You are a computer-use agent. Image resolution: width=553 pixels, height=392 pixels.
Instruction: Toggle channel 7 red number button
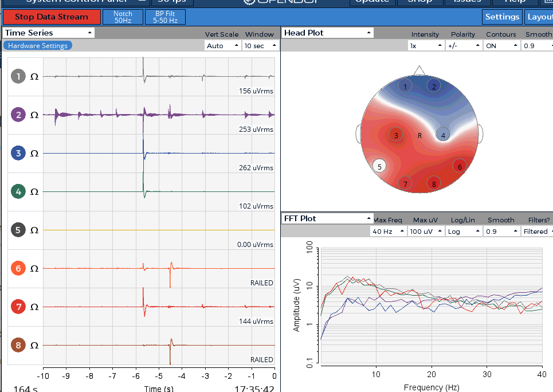pyautogui.click(x=18, y=307)
